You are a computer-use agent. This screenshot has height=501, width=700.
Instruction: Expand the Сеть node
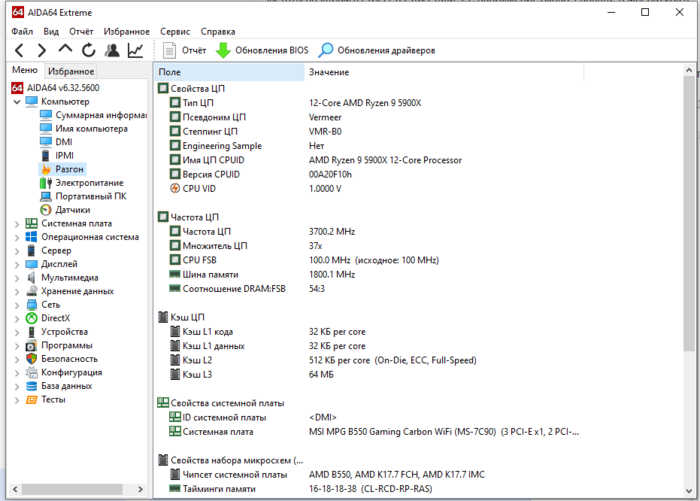tap(17, 305)
